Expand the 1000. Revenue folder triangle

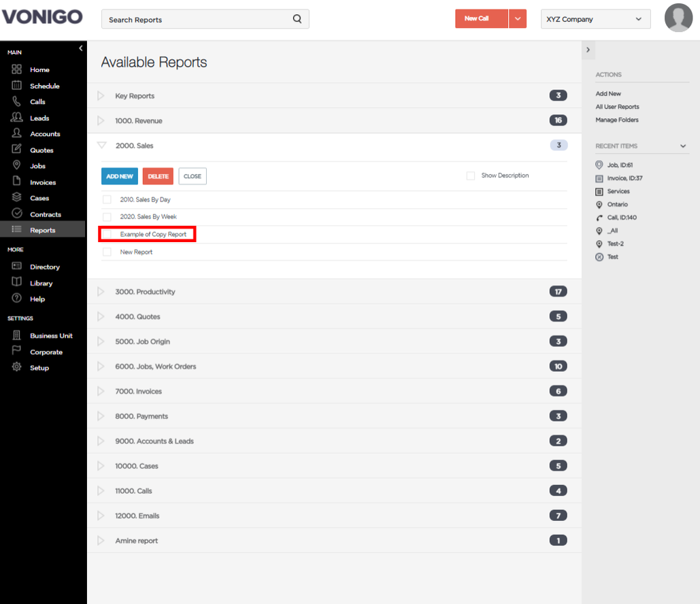[x=101, y=120]
